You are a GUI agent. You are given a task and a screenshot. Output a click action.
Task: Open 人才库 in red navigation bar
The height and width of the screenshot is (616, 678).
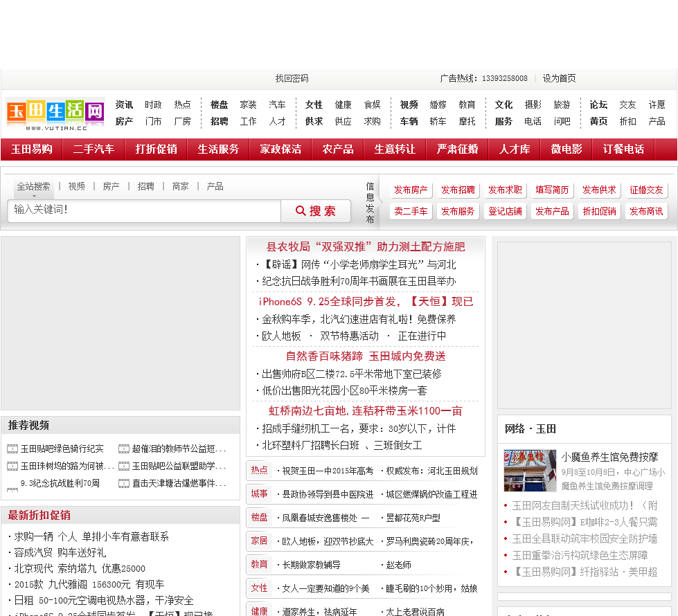pyautogui.click(x=515, y=150)
